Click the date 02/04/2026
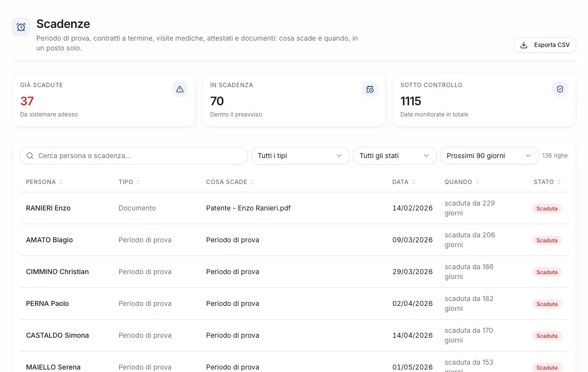 tap(413, 303)
